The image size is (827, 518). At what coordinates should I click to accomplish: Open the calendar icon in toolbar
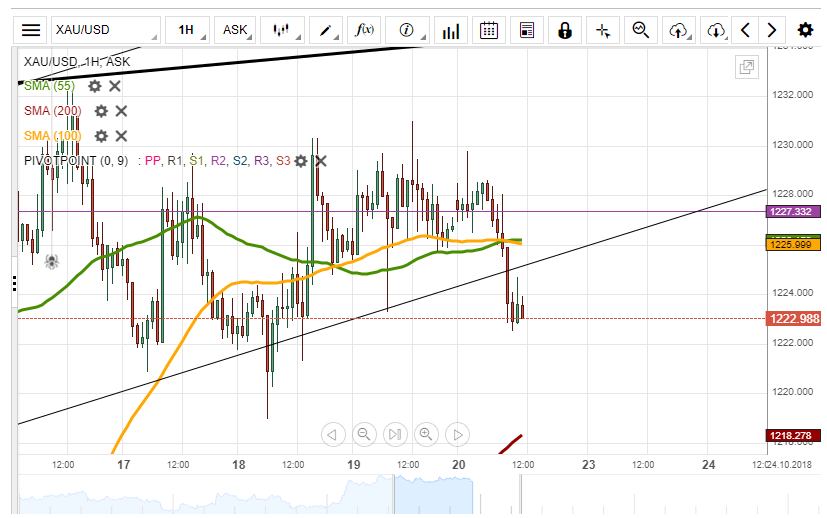489,30
